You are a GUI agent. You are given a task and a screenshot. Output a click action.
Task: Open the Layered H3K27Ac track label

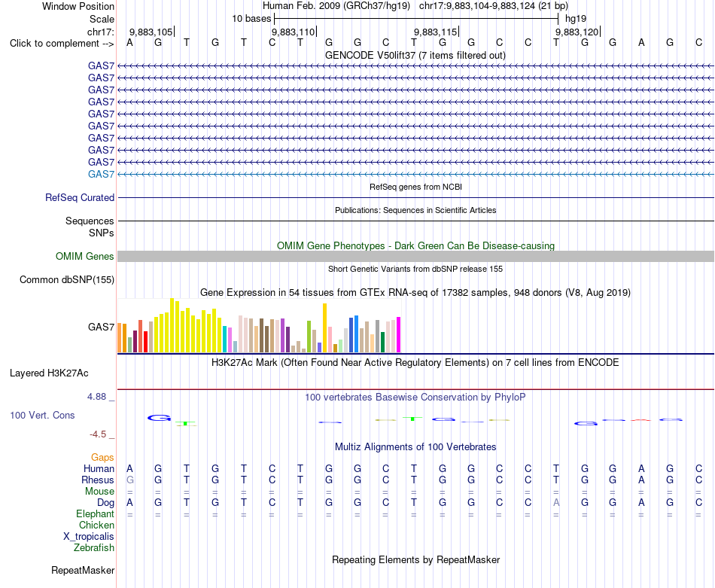tap(49, 373)
